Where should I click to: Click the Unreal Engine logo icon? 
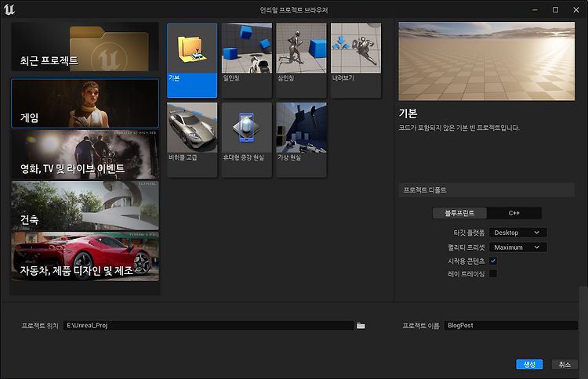pos(9,9)
